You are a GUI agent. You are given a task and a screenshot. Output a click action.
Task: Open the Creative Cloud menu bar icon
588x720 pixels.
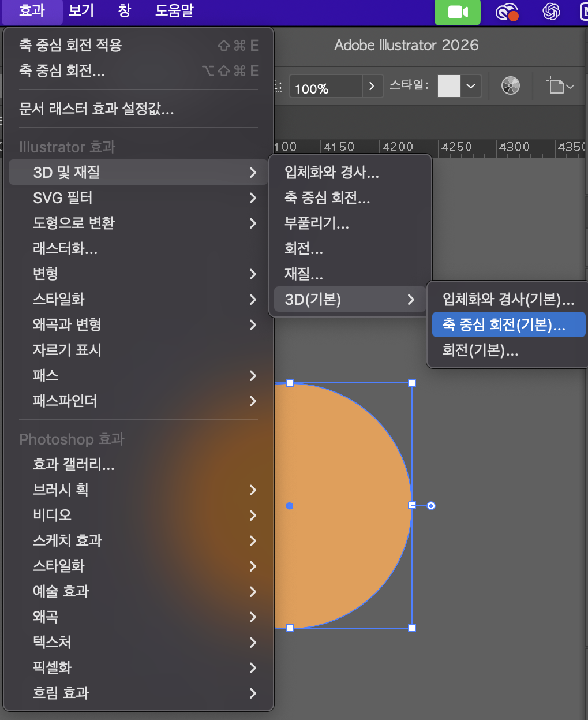tap(507, 12)
